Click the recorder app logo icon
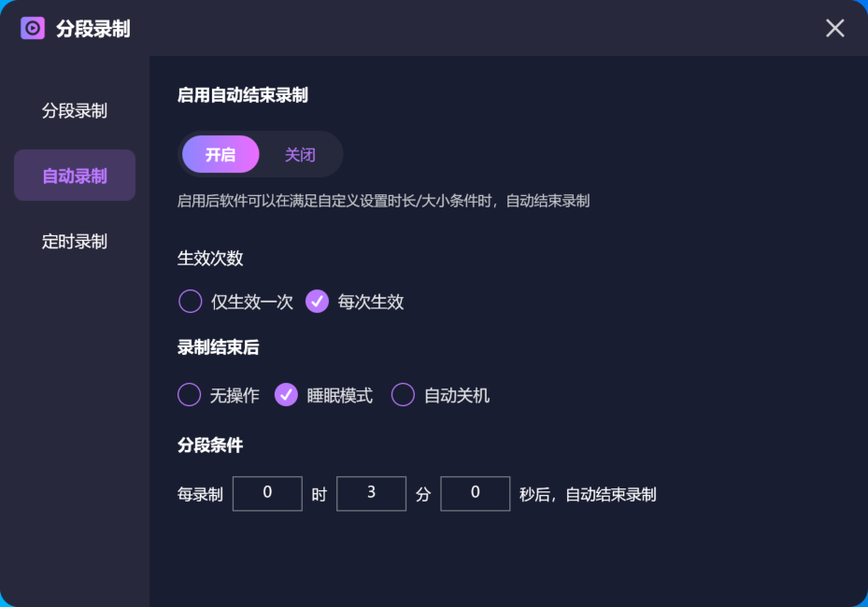The width and height of the screenshot is (868, 607). pyautogui.click(x=31, y=28)
